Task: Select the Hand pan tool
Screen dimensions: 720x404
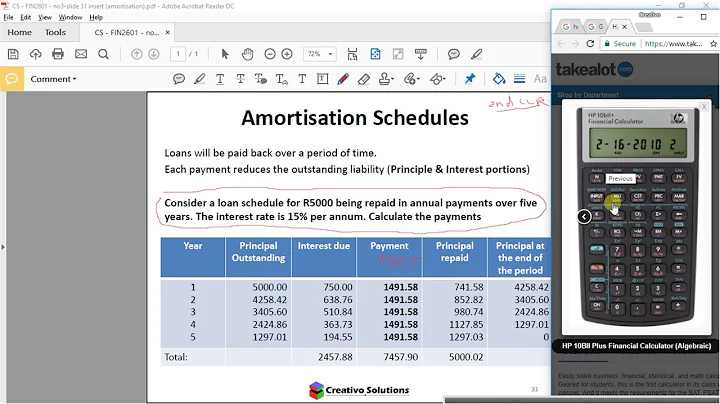Action: (x=248, y=54)
